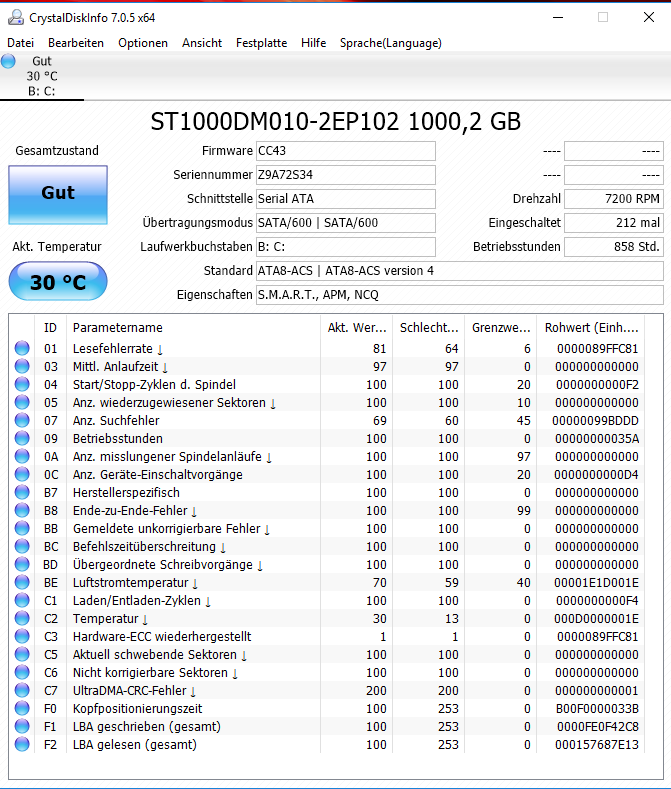Open the Ansicht menu

pyautogui.click(x=202, y=43)
